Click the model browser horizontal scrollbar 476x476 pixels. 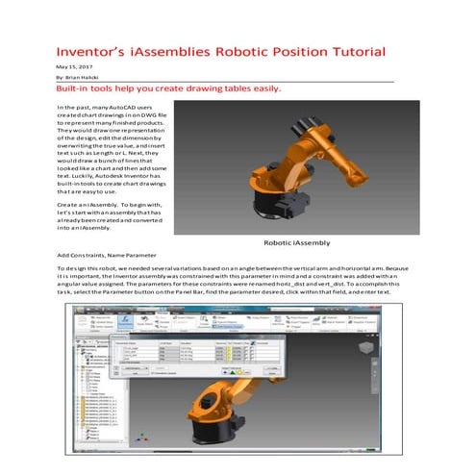click(100, 441)
